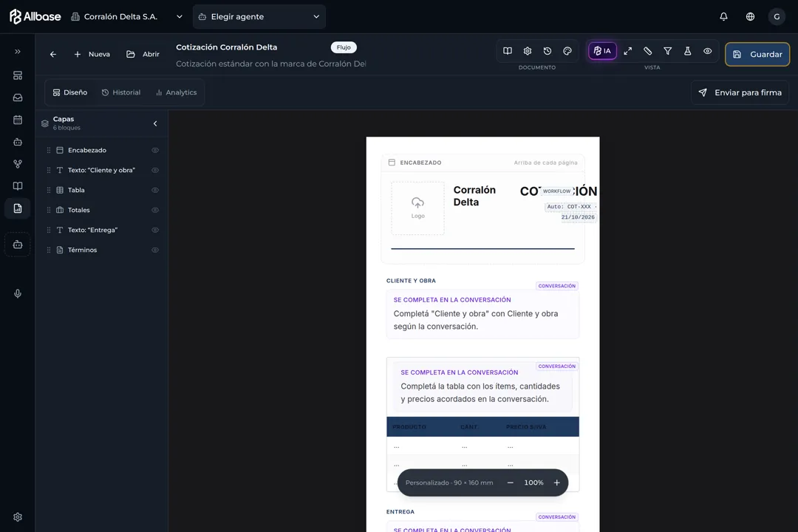Screen dimensions: 798x532
Task: Open the Elegir agente dropdown
Action: click(259, 17)
